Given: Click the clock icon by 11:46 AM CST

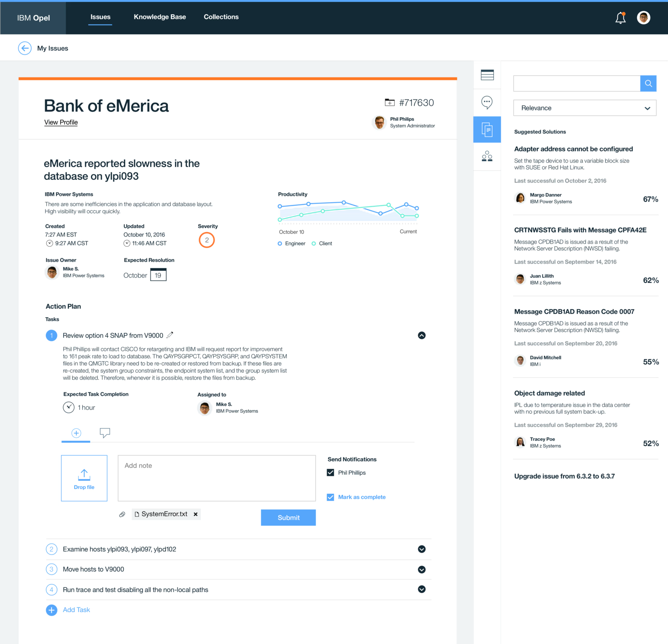Looking at the screenshot, I should [x=127, y=243].
